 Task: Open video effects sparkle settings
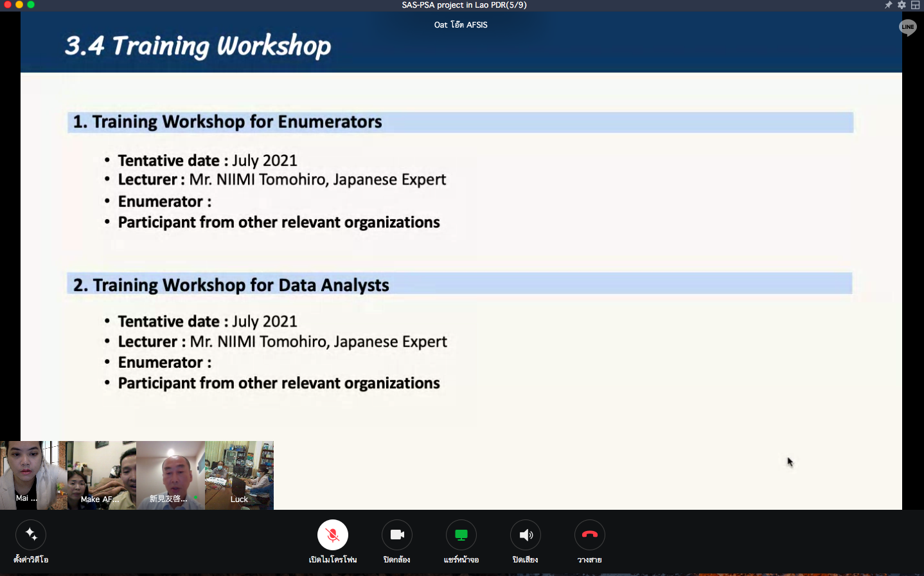click(31, 535)
